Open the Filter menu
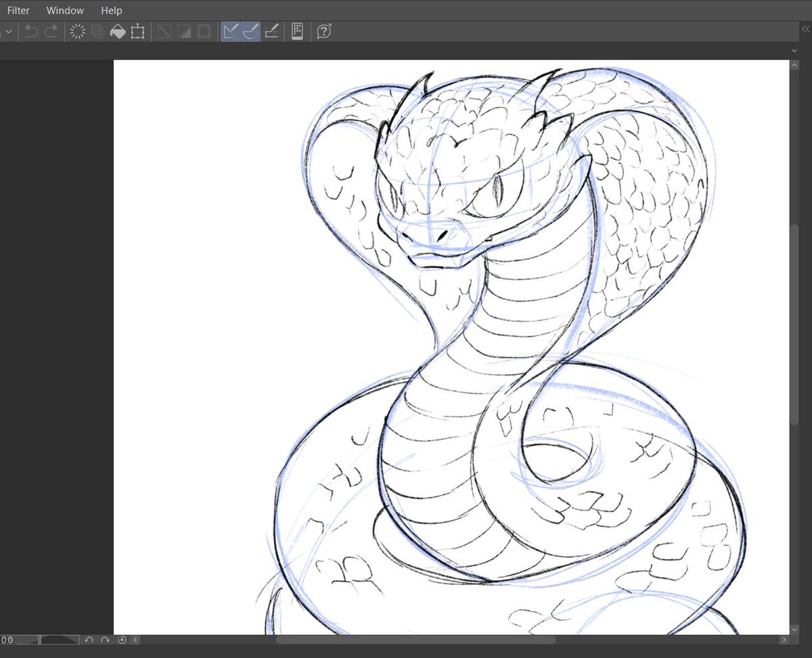Image resolution: width=812 pixels, height=658 pixels. pos(18,10)
